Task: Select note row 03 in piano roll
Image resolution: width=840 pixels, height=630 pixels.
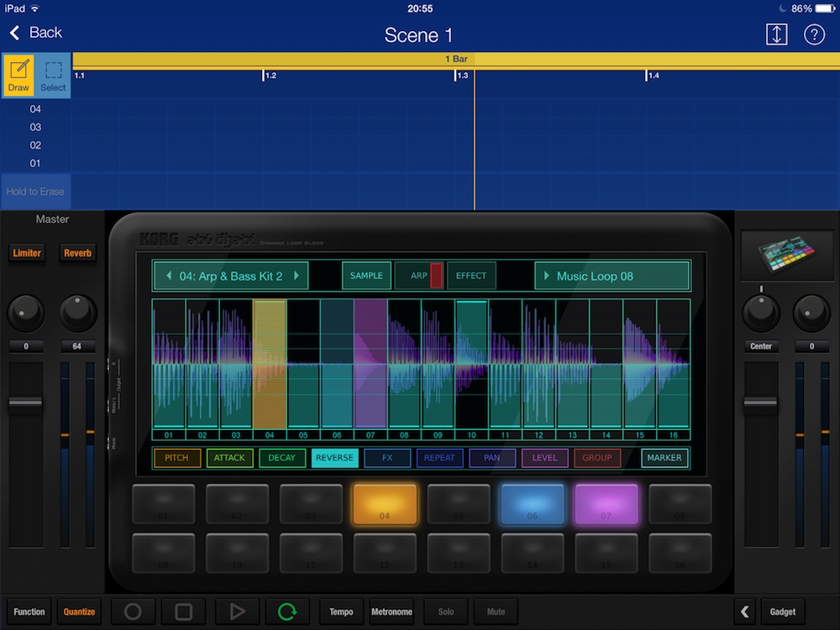Action: (x=35, y=127)
